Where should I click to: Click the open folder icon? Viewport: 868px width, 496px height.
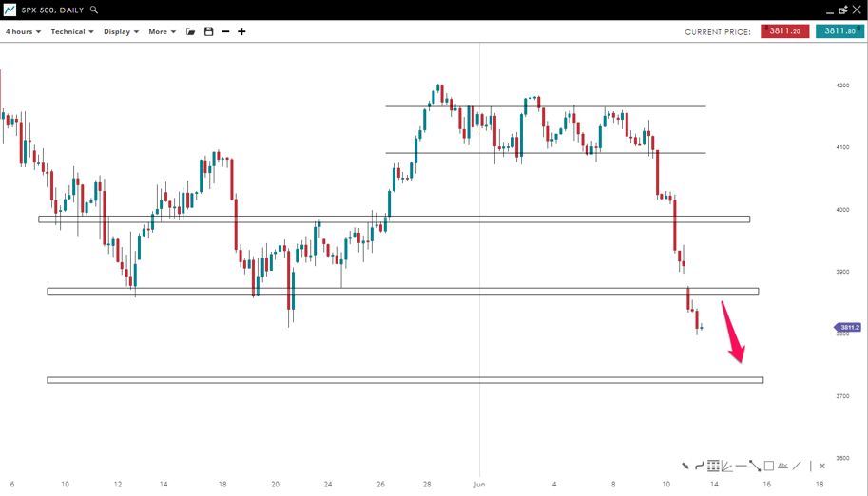click(x=190, y=31)
